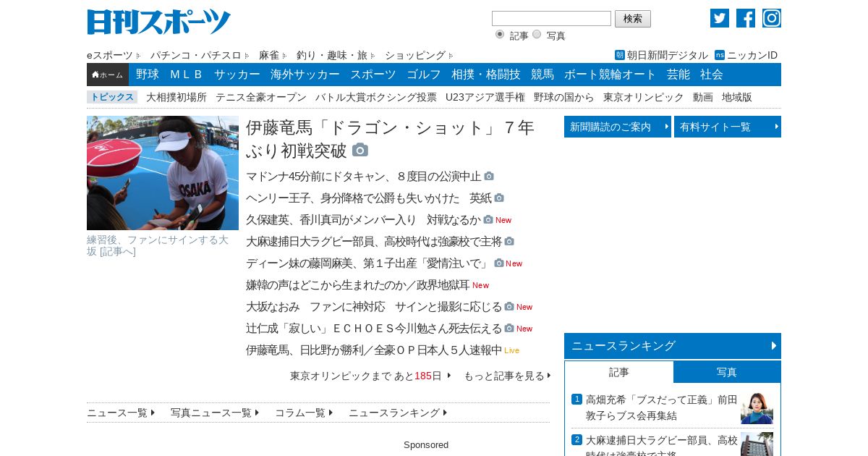
Task: Open バトル大賞ボクシング投票 topic link
Action: [x=376, y=97]
